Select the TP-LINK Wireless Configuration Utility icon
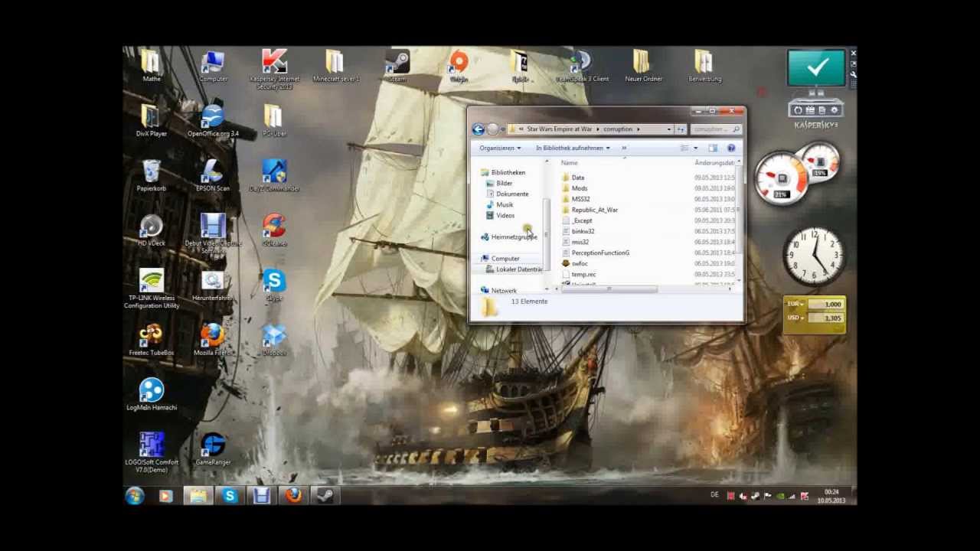Image resolution: width=980 pixels, height=551 pixels. (152, 289)
